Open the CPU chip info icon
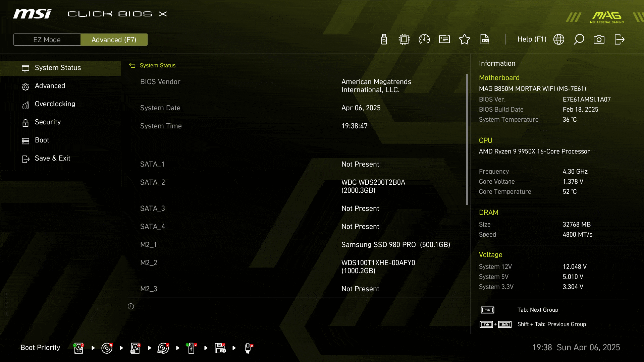Screen dimensions: 644x362 pyautogui.click(x=404, y=39)
